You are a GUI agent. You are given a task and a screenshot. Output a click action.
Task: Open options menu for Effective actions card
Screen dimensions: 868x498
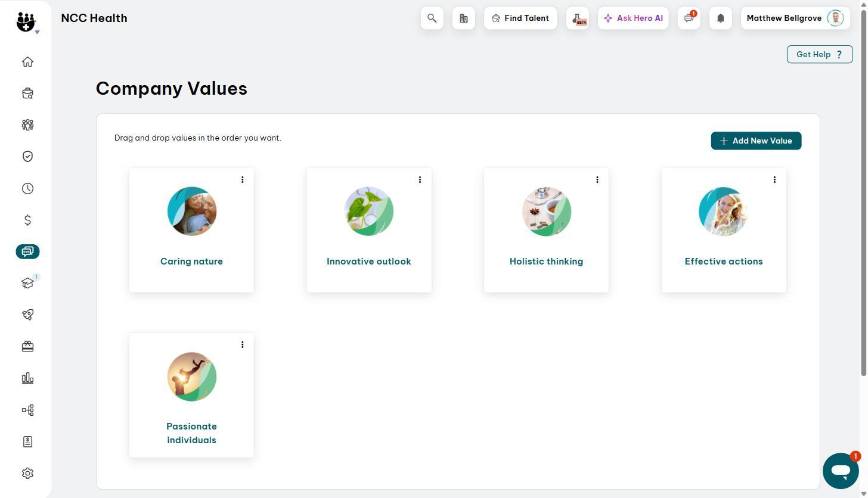pos(774,180)
